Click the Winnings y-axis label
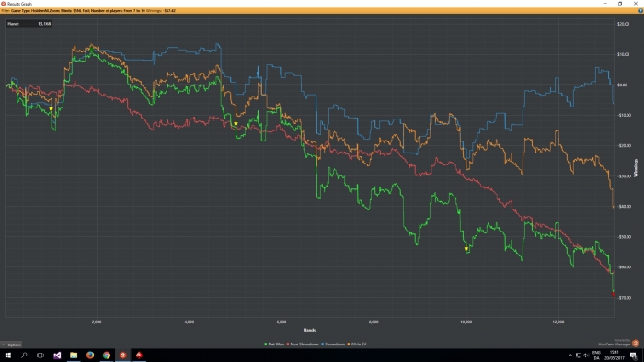The height and width of the screenshot is (362, 644). click(637, 168)
